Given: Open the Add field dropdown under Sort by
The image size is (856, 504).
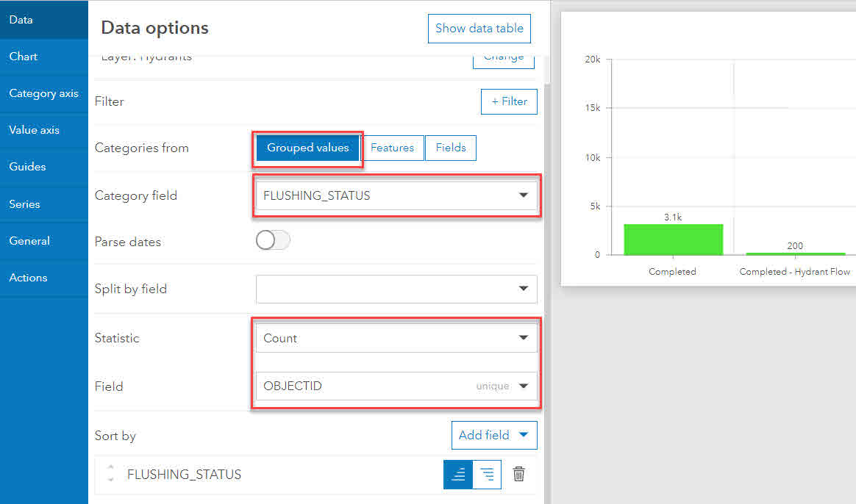Looking at the screenshot, I should (494, 435).
